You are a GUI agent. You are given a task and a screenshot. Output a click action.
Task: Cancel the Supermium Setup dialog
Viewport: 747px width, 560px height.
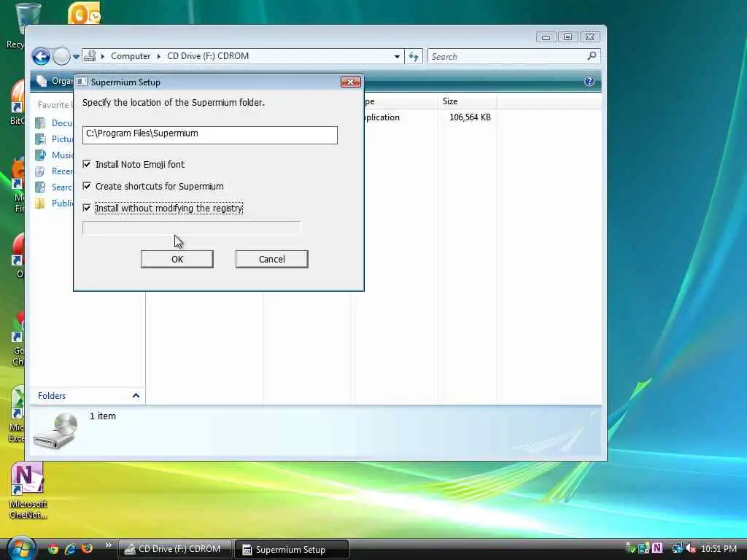click(x=271, y=259)
